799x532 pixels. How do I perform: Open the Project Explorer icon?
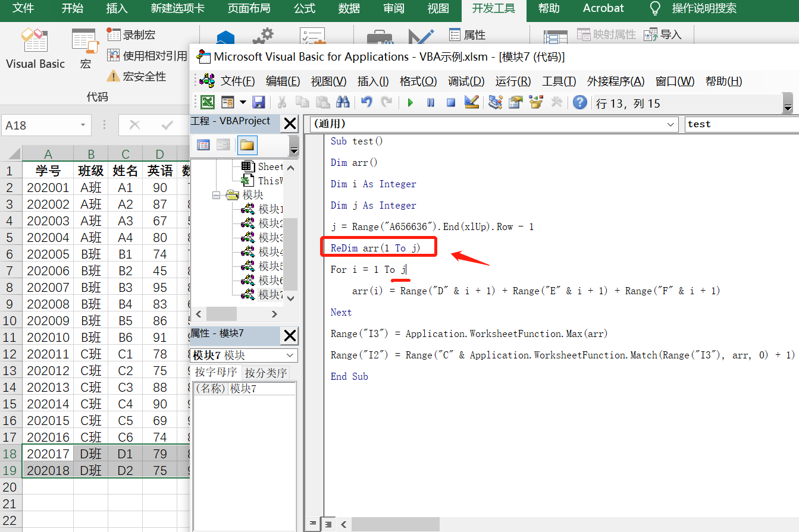(x=495, y=102)
